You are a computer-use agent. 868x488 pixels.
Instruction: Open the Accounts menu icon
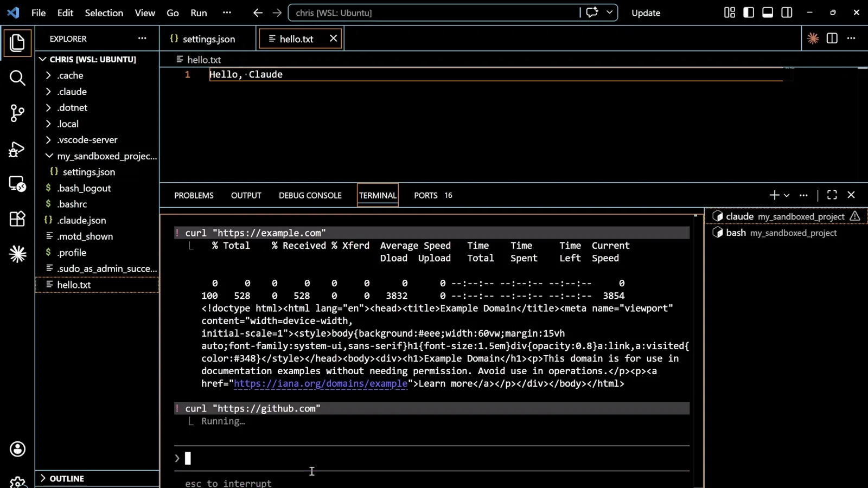[x=17, y=449]
